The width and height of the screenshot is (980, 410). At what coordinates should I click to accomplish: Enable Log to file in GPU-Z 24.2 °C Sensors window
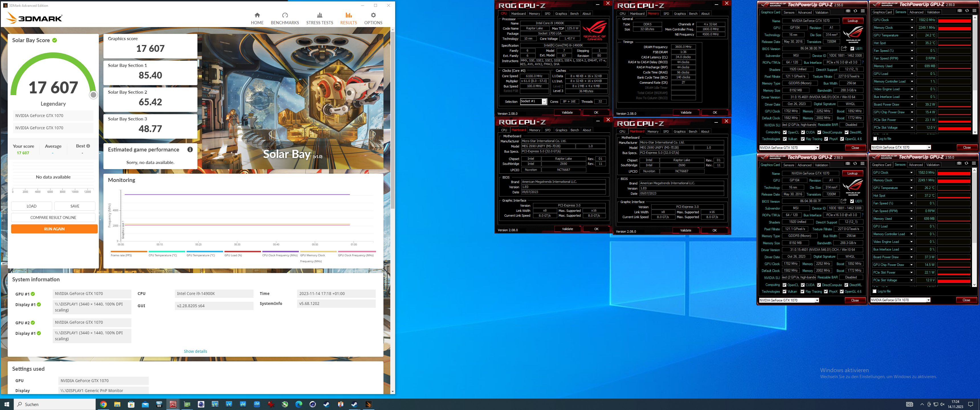tap(875, 139)
